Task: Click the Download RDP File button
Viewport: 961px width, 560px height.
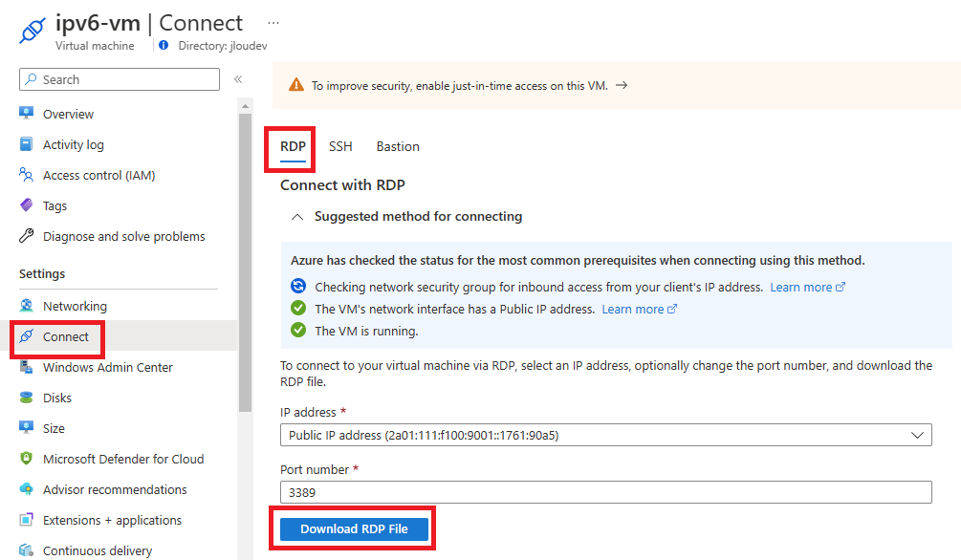Action: click(354, 528)
